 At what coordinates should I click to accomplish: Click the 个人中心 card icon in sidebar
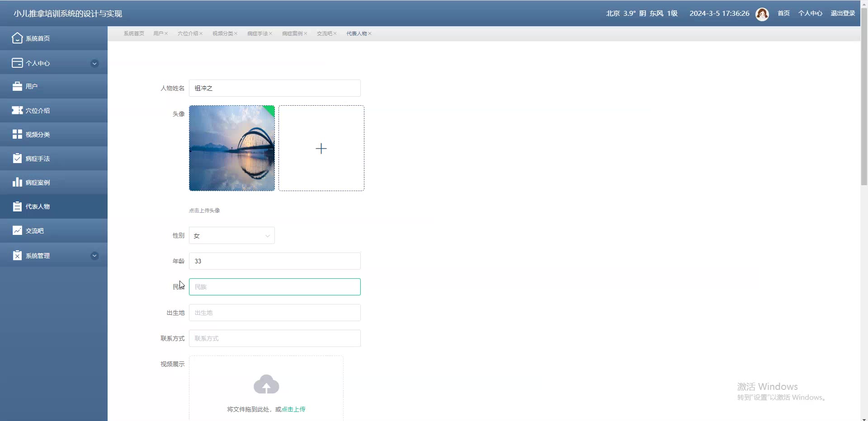(17, 63)
